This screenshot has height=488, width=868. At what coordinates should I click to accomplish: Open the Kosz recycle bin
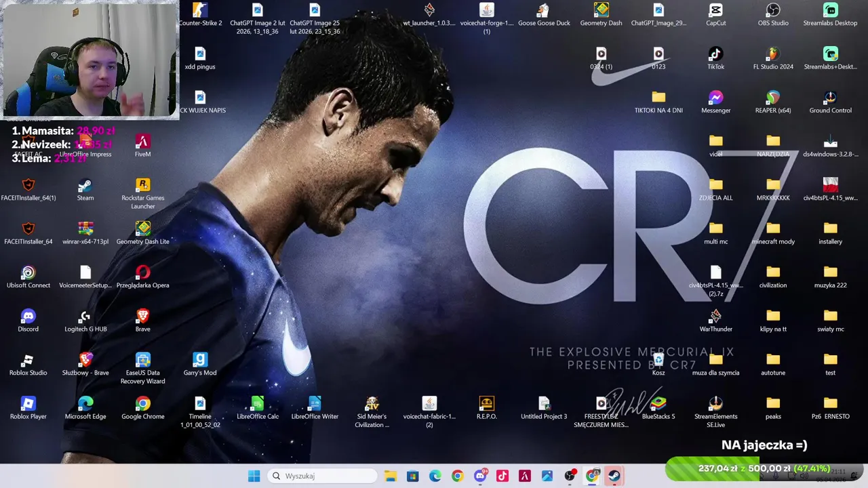[x=658, y=364]
